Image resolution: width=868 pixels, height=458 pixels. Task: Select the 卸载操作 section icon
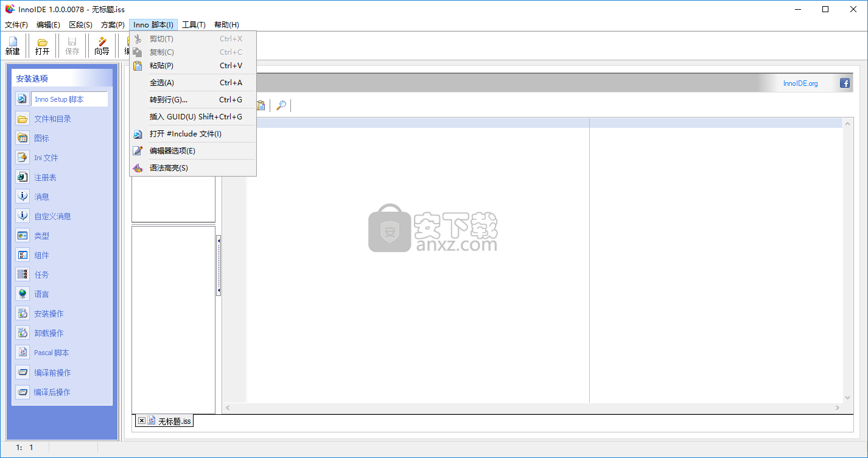click(x=23, y=333)
